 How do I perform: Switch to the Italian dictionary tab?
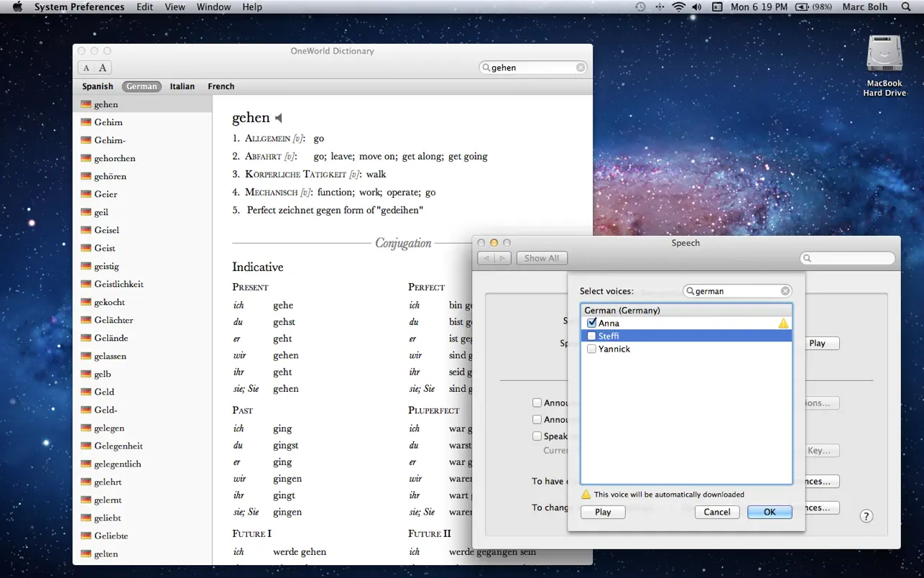click(182, 86)
